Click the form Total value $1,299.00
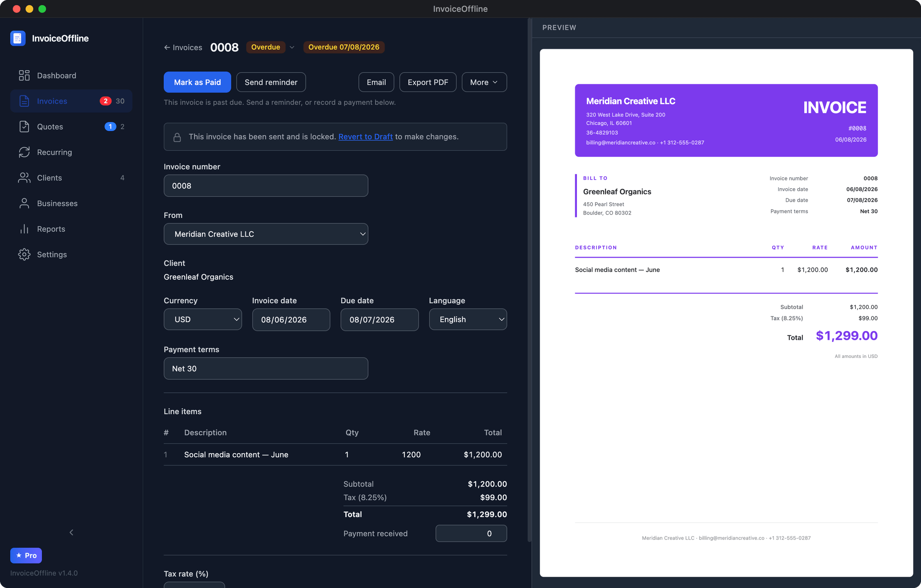 487,514
